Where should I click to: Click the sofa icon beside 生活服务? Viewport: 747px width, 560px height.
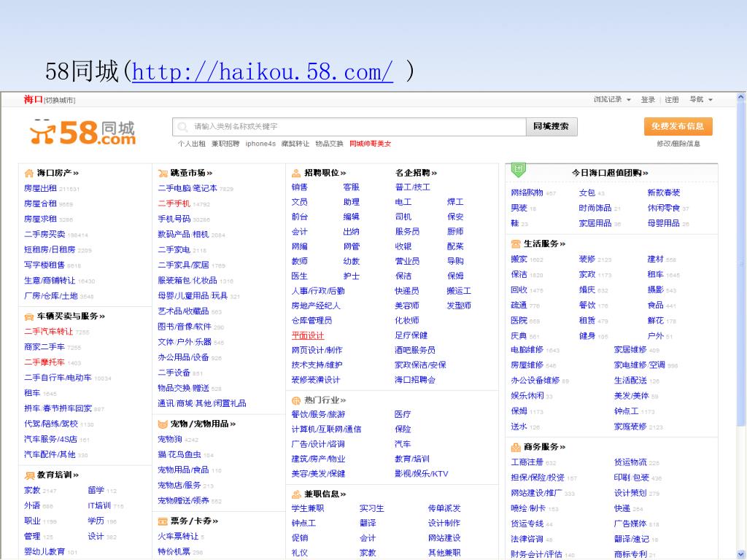(x=516, y=244)
